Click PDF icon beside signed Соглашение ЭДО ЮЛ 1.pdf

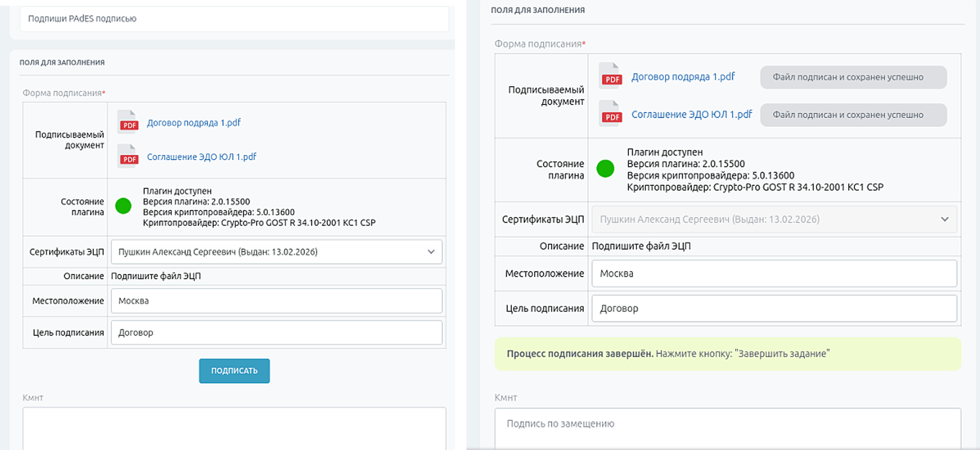(x=610, y=114)
